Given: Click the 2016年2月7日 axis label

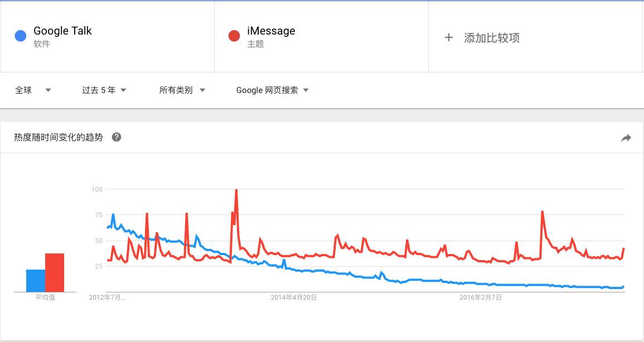Looking at the screenshot, I should [x=481, y=297].
